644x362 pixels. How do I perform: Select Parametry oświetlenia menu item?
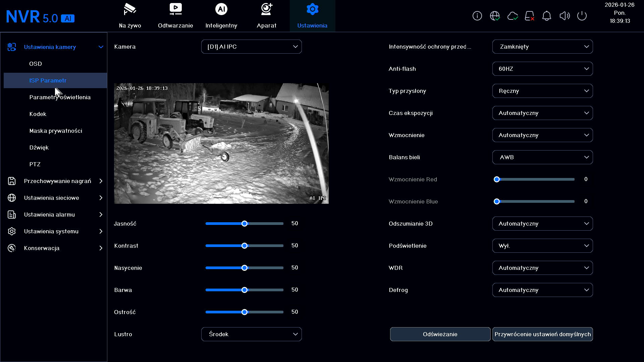[60, 97]
